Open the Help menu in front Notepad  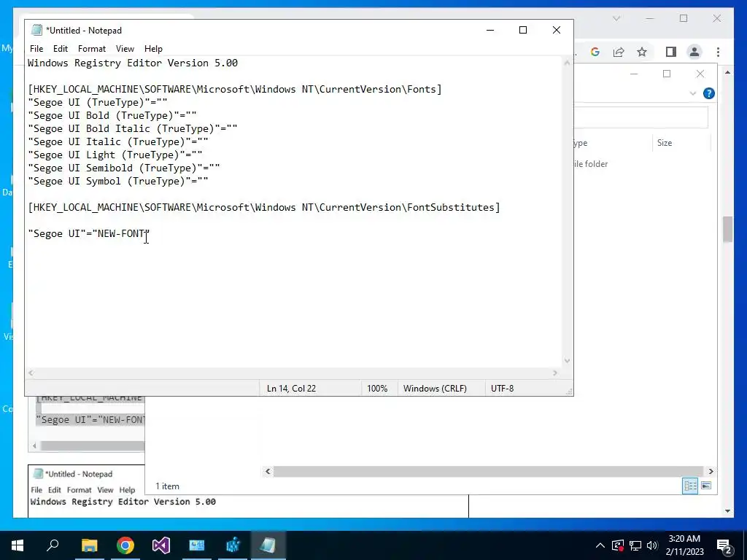(153, 49)
